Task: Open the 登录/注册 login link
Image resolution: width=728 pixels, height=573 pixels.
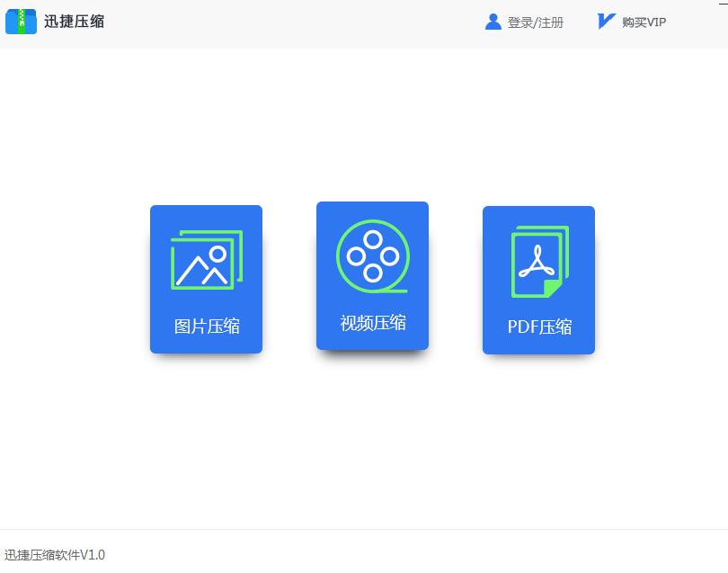Action: tap(536, 22)
